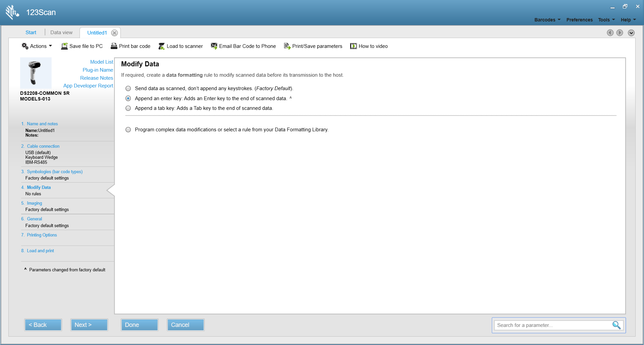The width and height of the screenshot is (644, 345).
Task: Open the Barcodes dropdown menu
Action: (547, 20)
